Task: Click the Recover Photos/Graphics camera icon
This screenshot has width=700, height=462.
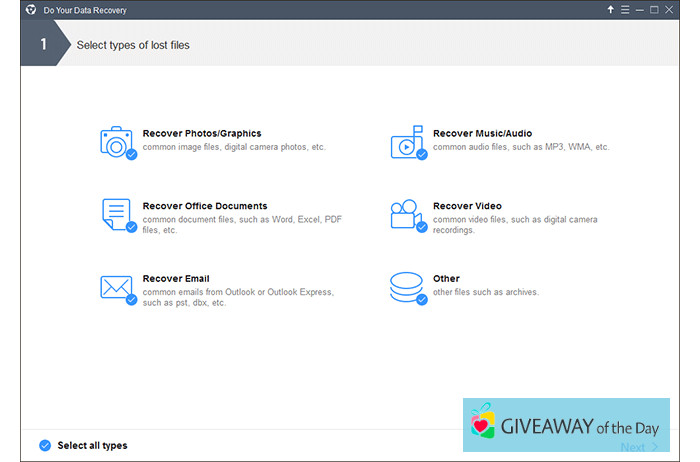Action: [x=115, y=142]
